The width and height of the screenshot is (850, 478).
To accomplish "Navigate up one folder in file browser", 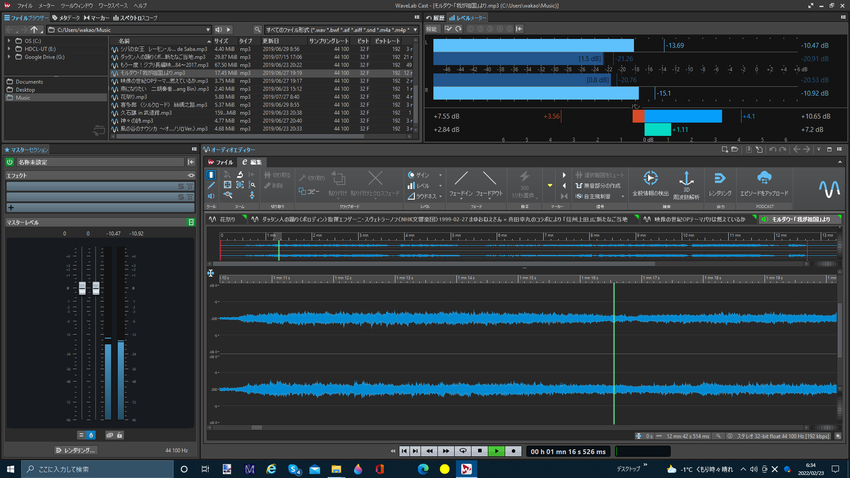I will pos(34,30).
